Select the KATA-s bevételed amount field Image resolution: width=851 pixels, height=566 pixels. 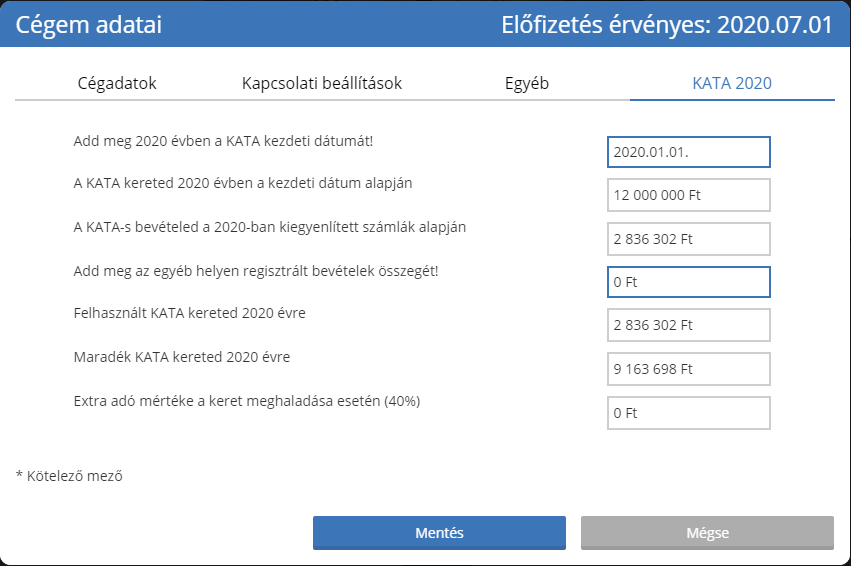coord(688,239)
